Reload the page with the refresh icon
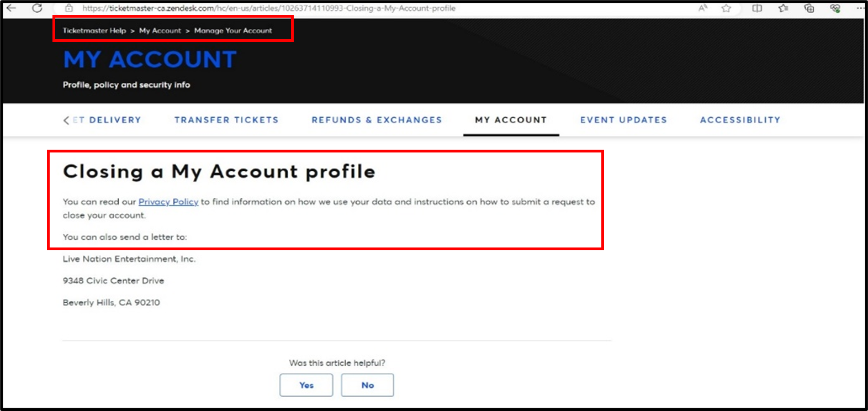 click(37, 8)
